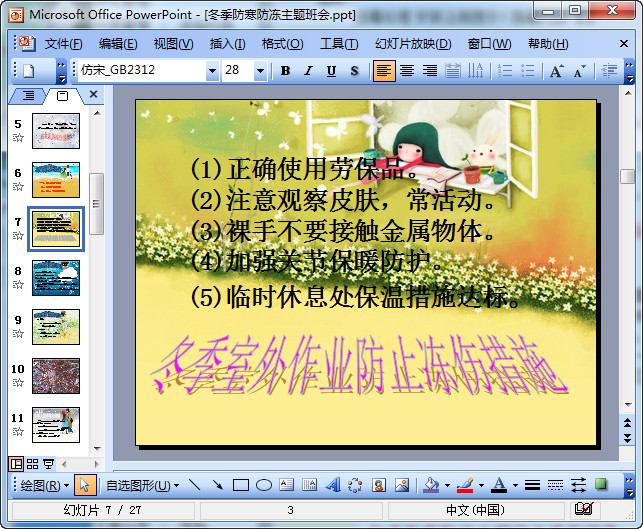This screenshot has width=643, height=529.
Task: Click the distributed alignment icon
Action: (x=453, y=71)
